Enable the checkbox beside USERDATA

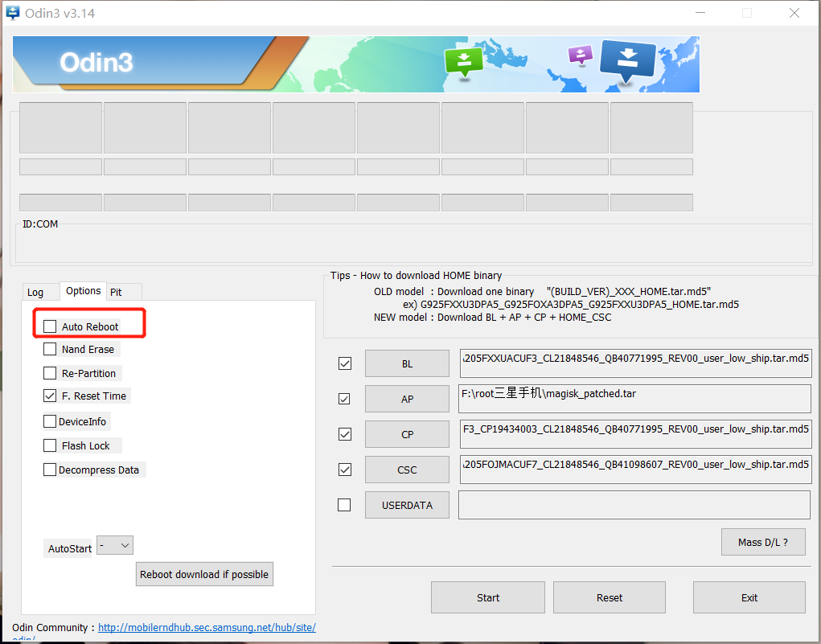tap(344, 505)
